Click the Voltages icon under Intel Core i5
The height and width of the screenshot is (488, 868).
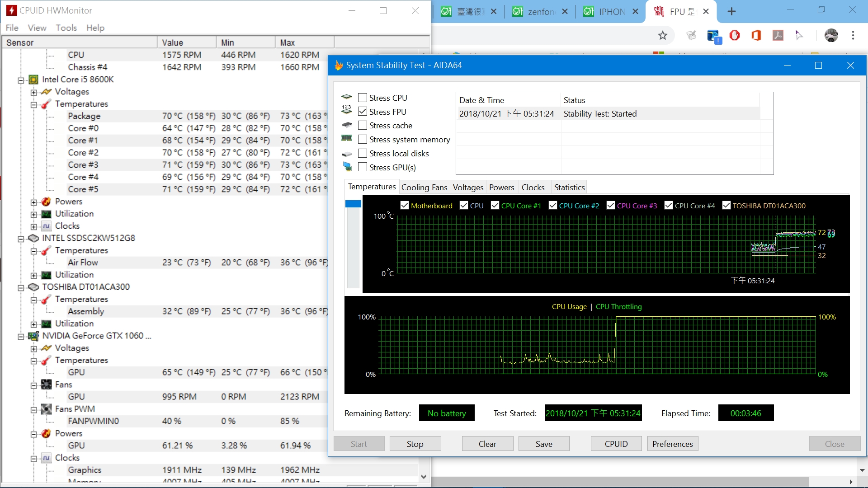(46, 92)
